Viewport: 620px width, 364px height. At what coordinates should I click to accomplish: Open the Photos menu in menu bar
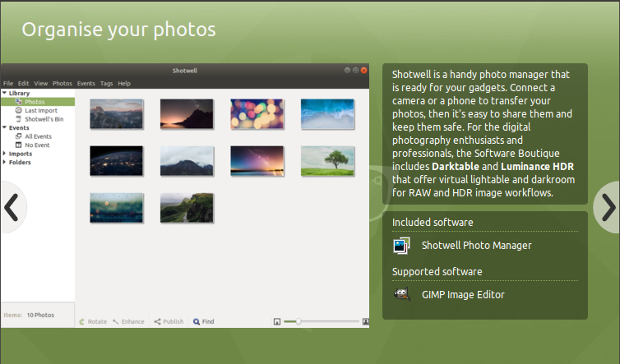[x=62, y=83]
